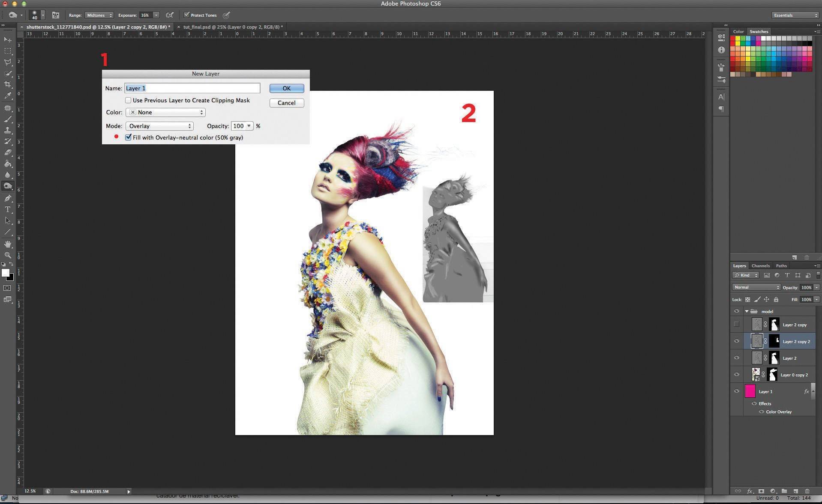The width and height of the screenshot is (822, 504).
Task: Open the Brush Presets panel icon
Action: 721,79
